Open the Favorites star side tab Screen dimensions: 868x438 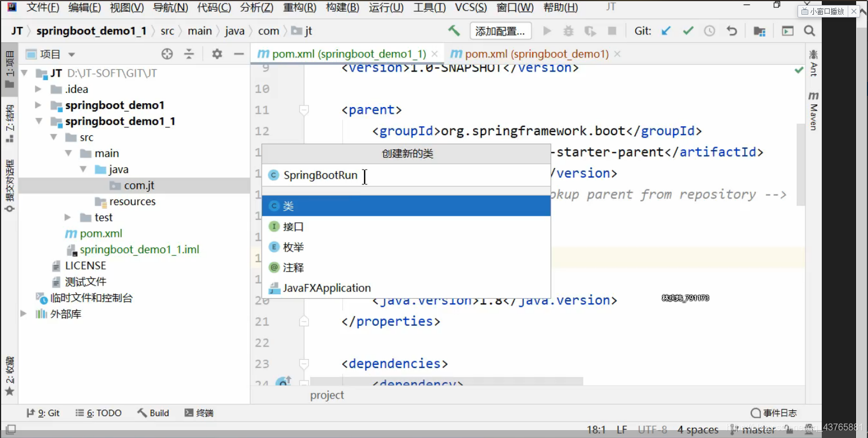click(x=10, y=377)
